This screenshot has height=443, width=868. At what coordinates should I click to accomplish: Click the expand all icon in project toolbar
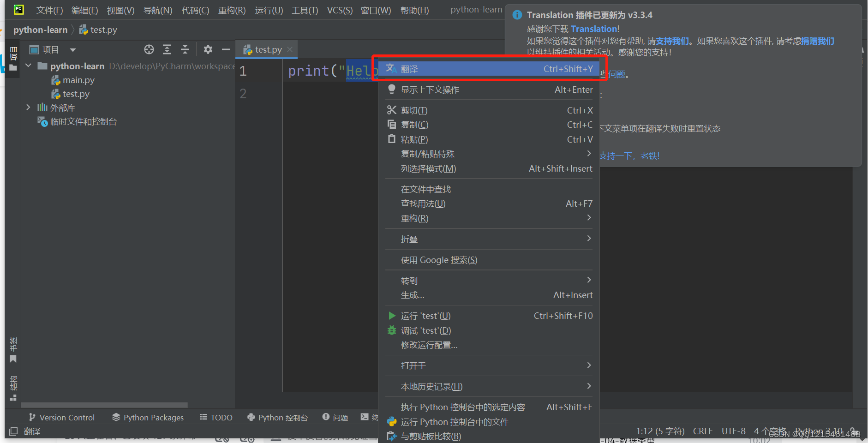(167, 49)
